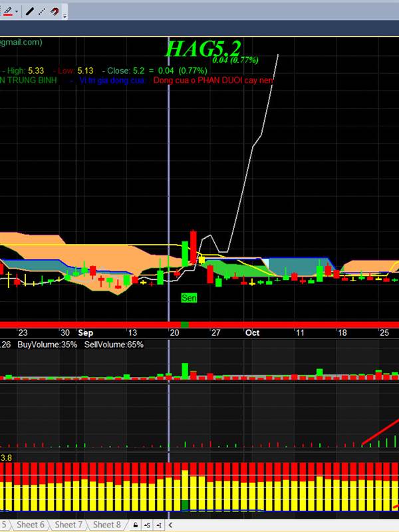Expand the toolbar overflow options arrow
Viewport: 399px width, 532px height.
pos(65,15)
